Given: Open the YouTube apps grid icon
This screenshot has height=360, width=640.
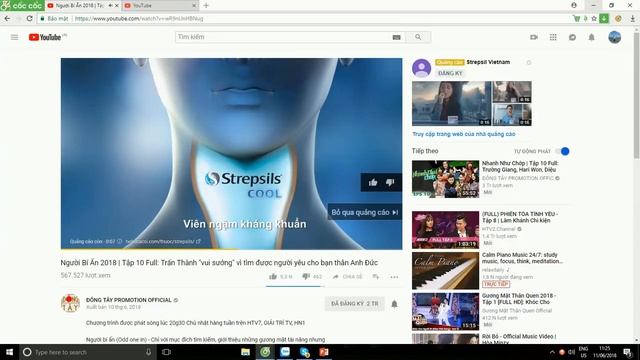Looking at the screenshot, I should (553, 37).
